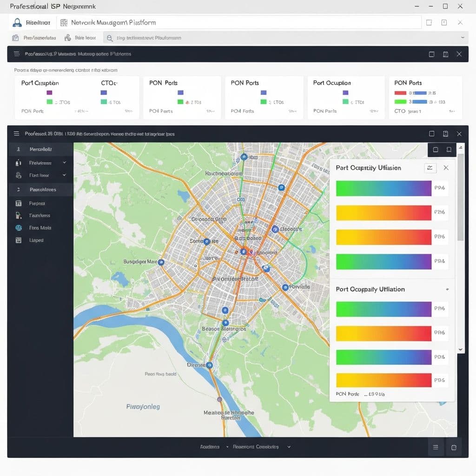Click the search magnifier icon in the search bar
The height and width of the screenshot is (476, 476).
(110, 38)
